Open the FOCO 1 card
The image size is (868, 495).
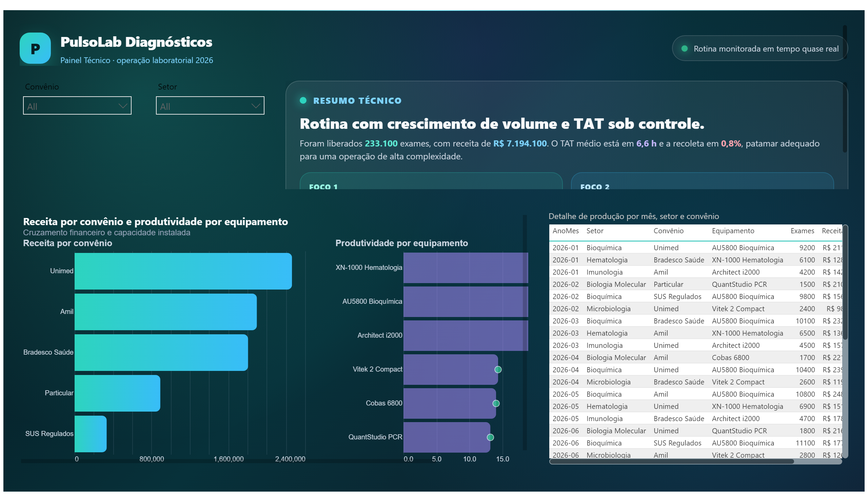[x=431, y=181]
